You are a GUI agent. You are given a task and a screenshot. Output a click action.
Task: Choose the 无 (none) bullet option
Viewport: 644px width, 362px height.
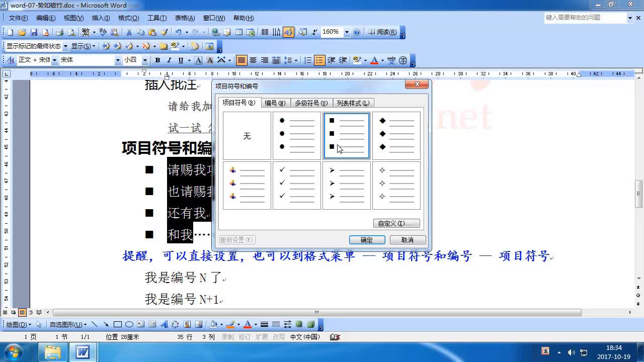coord(247,135)
